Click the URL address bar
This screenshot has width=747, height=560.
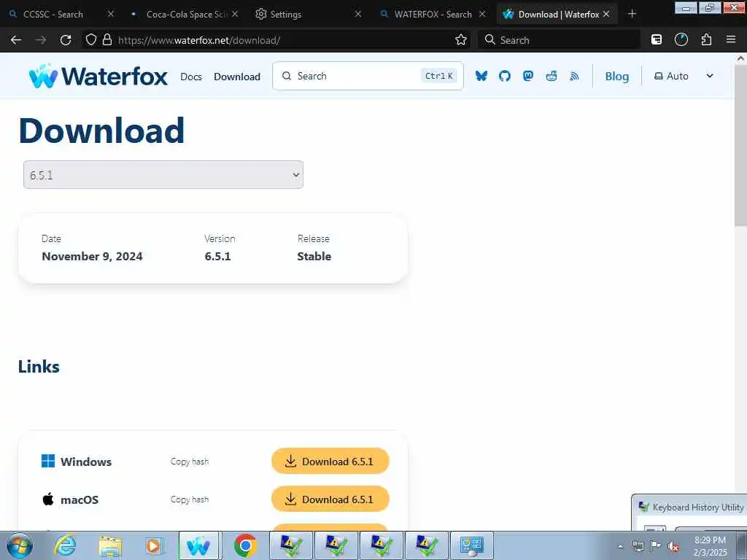[x=276, y=40]
